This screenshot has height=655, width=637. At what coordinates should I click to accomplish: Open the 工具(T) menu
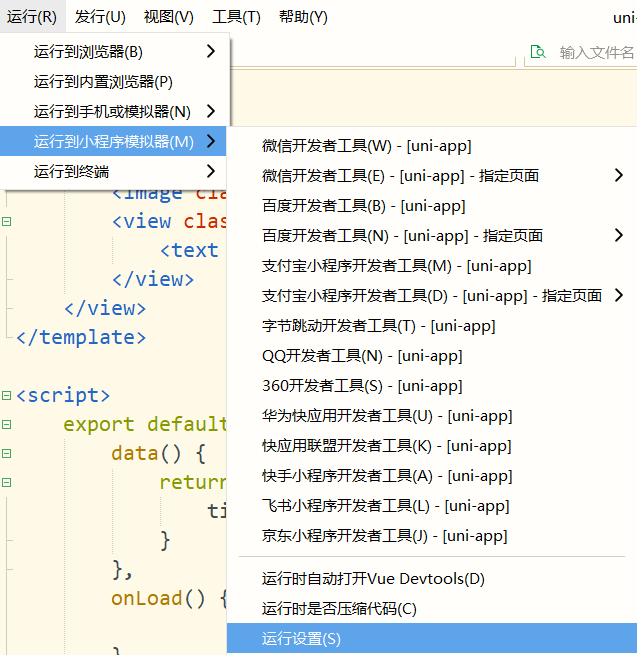(236, 17)
